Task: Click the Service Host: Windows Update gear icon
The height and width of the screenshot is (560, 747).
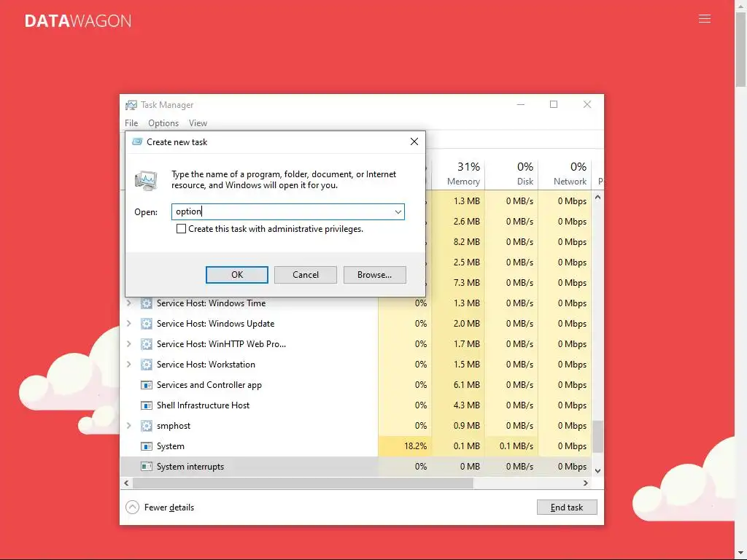Action: [x=146, y=324]
